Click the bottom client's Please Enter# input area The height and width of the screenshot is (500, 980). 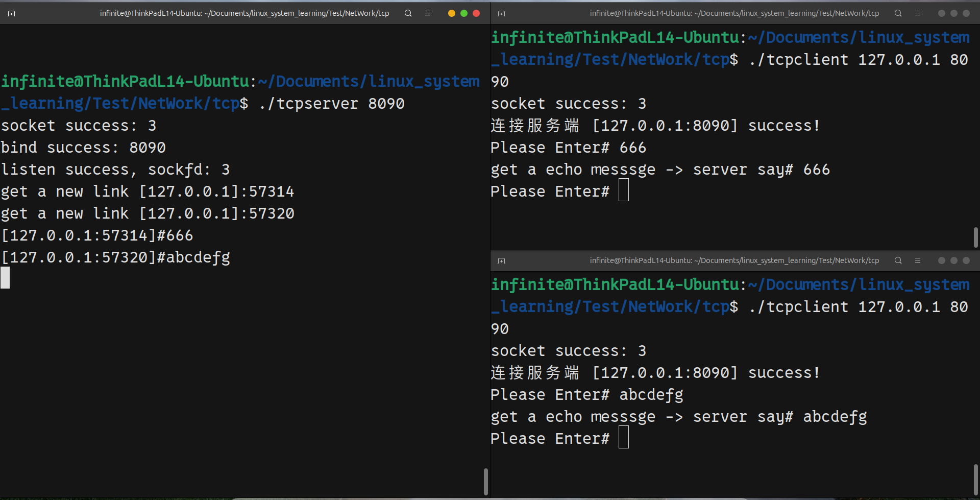pos(623,437)
